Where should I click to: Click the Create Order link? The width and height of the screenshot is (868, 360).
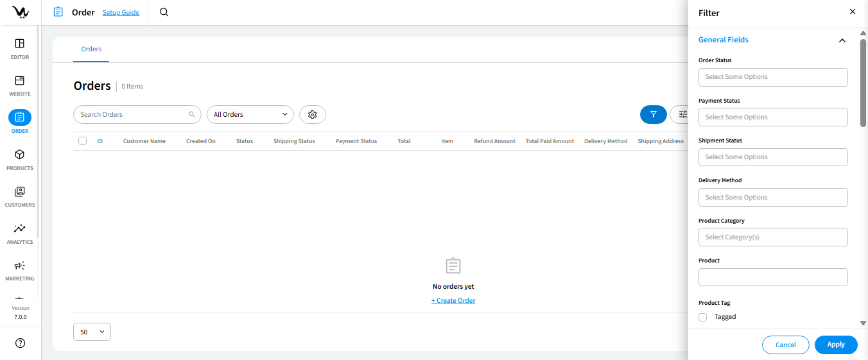coord(453,300)
